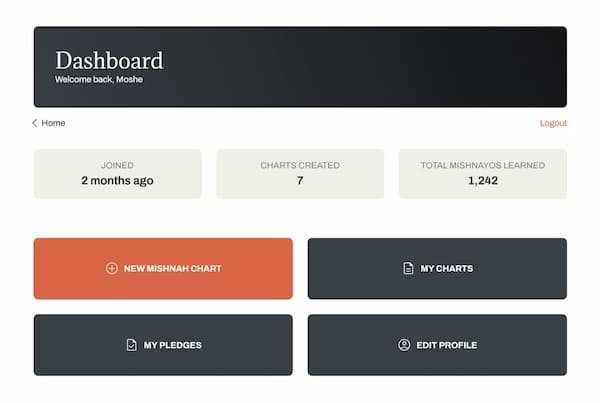Click the 1,242 mishnayos count
The width and height of the screenshot is (600, 403).
coord(483,180)
